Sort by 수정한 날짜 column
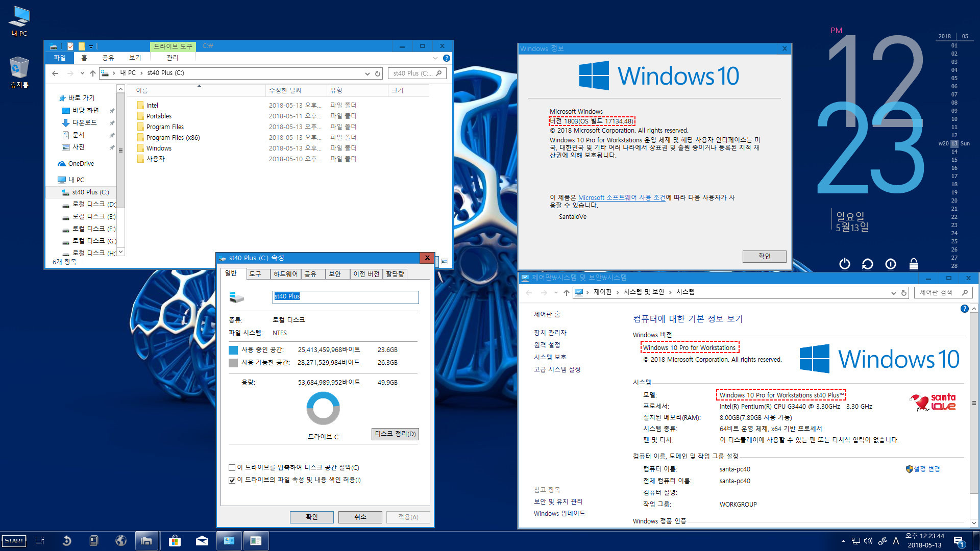This screenshot has width=980, height=551. coord(296,90)
